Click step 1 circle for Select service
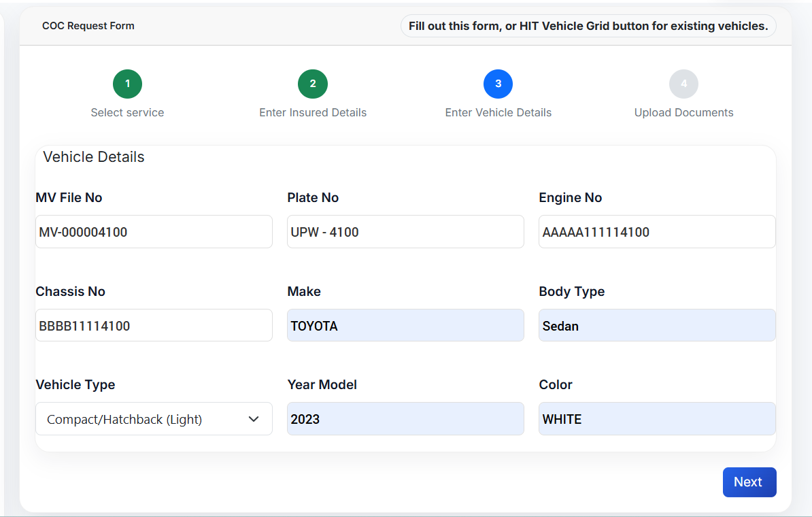 click(128, 84)
